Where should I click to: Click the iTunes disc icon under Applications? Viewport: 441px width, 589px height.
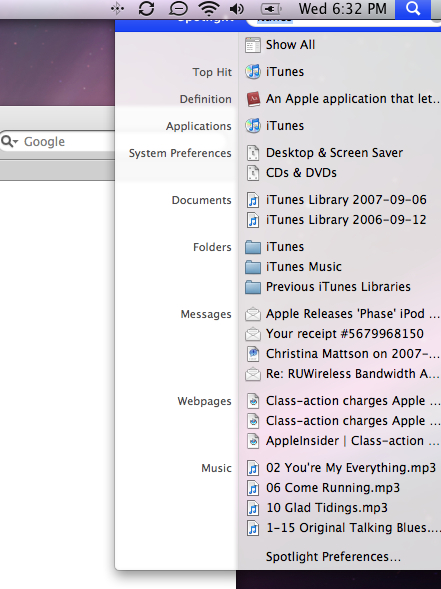click(x=253, y=126)
